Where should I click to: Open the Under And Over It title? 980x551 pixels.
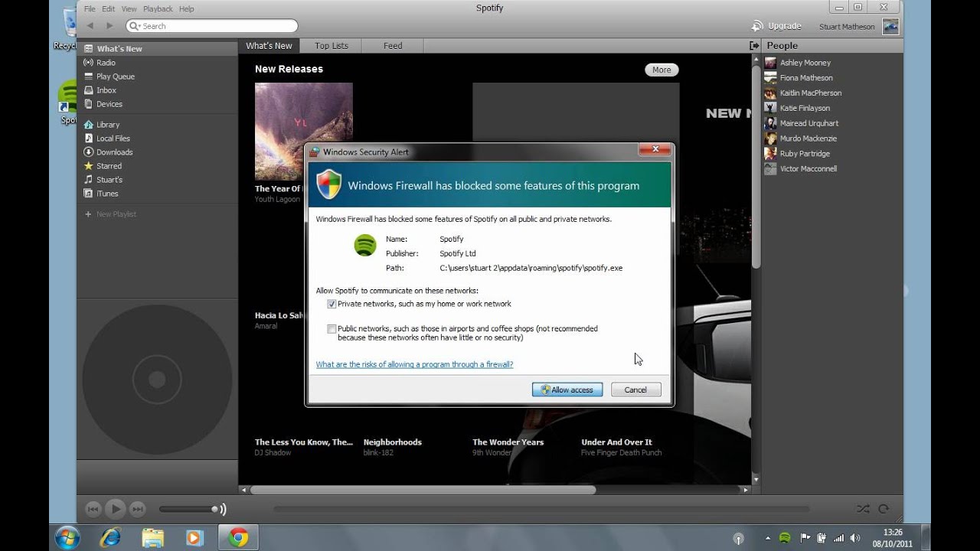pos(616,442)
